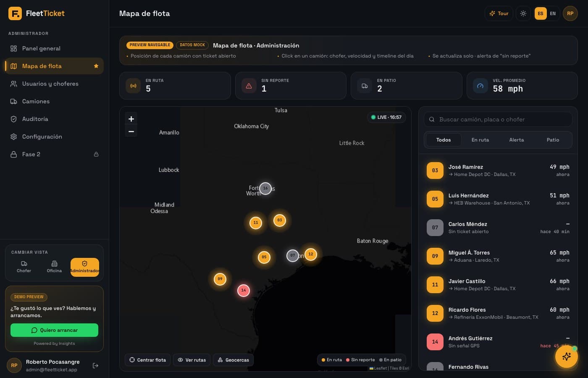Image resolution: width=588 pixels, height=378 pixels.
Task: Open Configuración settings
Action: pos(54,136)
